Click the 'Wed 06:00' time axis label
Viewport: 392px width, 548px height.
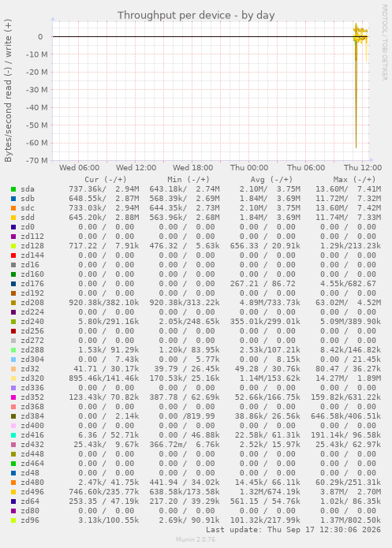pos(80,167)
